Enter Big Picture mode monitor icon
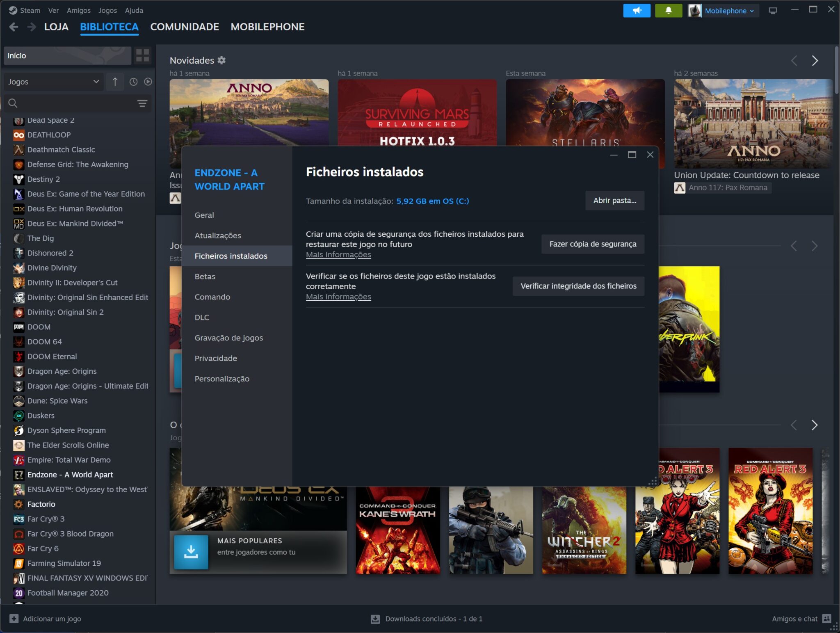The width and height of the screenshot is (840, 633). [x=773, y=10]
